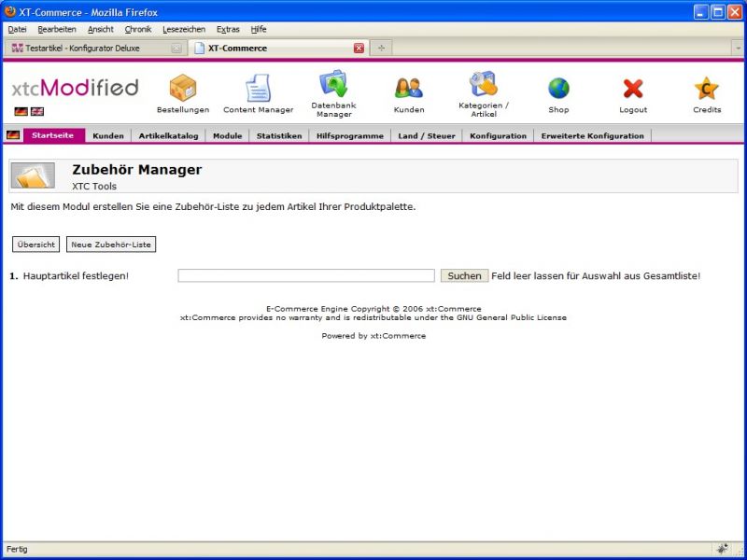Open the Shop globe icon
The width and height of the screenshot is (747, 560).
(x=558, y=89)
